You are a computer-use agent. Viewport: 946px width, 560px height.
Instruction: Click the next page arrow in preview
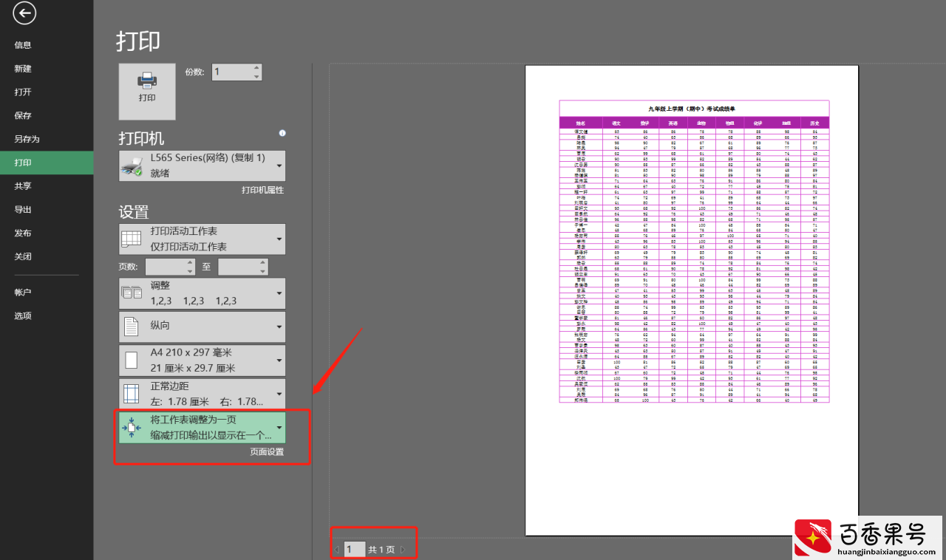click(403, 550)
